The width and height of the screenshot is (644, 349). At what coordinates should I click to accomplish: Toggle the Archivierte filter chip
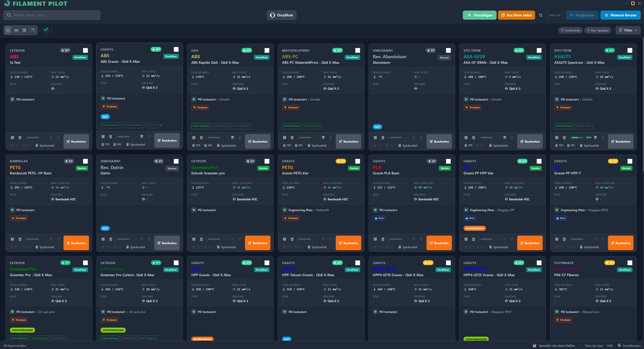click(x=570, y=30)
